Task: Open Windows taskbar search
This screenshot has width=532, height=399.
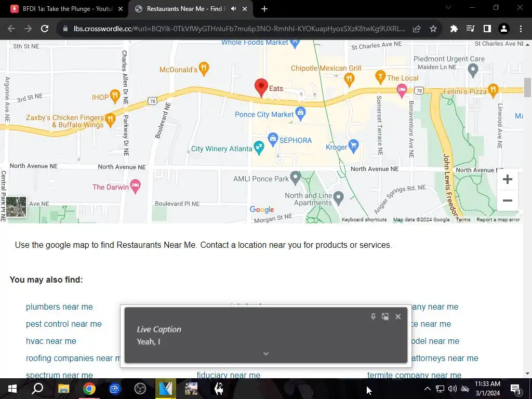Action: [x=37, y=389]
